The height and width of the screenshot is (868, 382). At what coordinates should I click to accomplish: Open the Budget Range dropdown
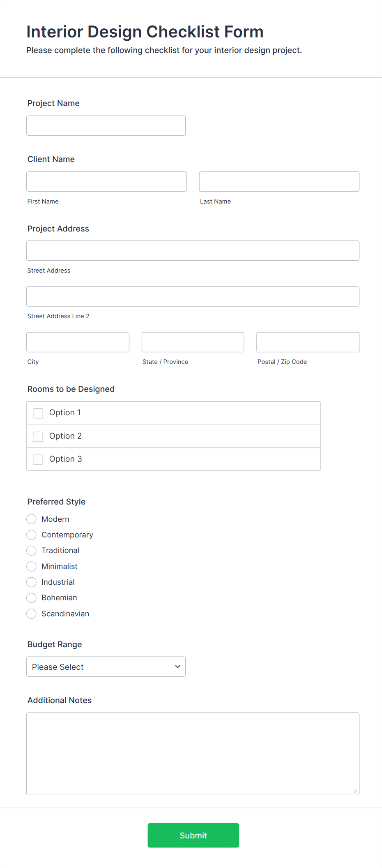click(x=106, y=667)
